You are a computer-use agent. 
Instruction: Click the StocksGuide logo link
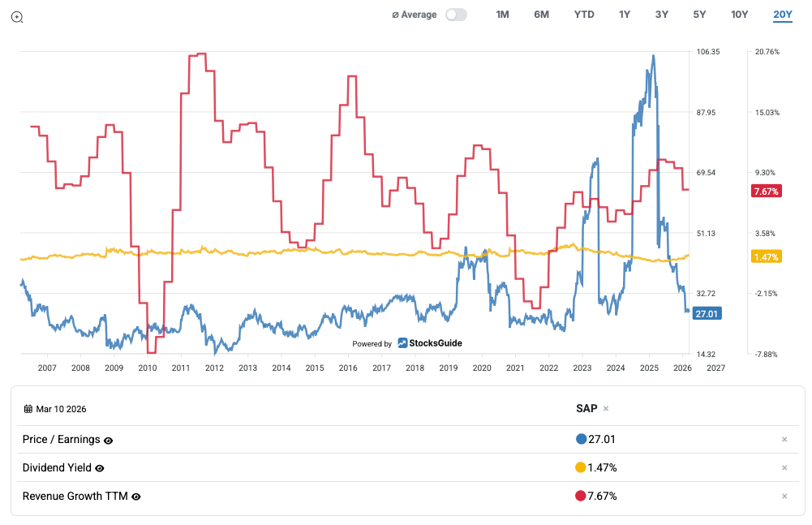(430, 343)
